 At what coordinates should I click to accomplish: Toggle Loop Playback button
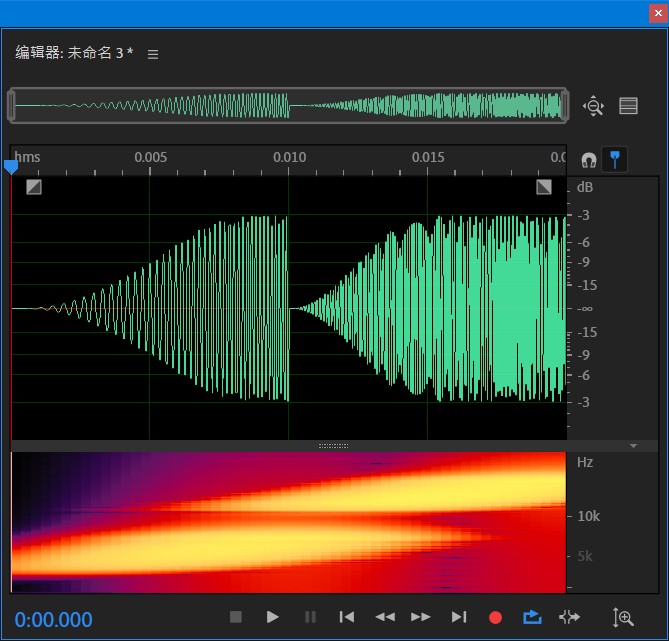click(x=532, y=617)
